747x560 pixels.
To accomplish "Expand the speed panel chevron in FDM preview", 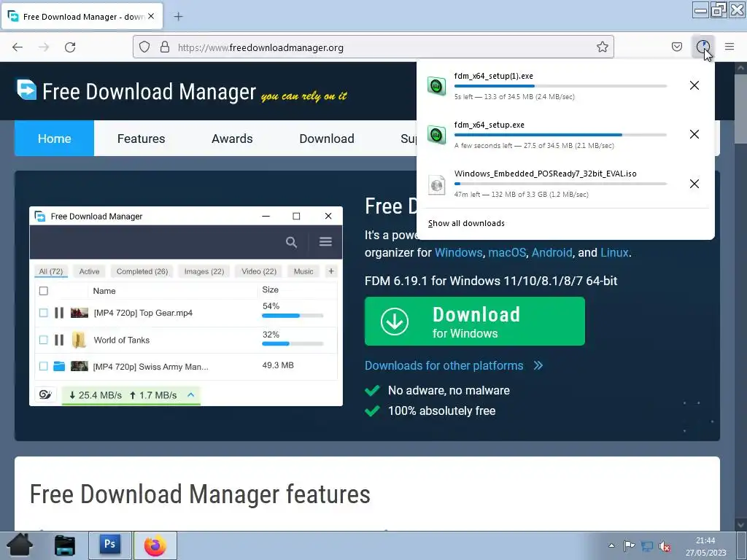I will coord(191,394).
